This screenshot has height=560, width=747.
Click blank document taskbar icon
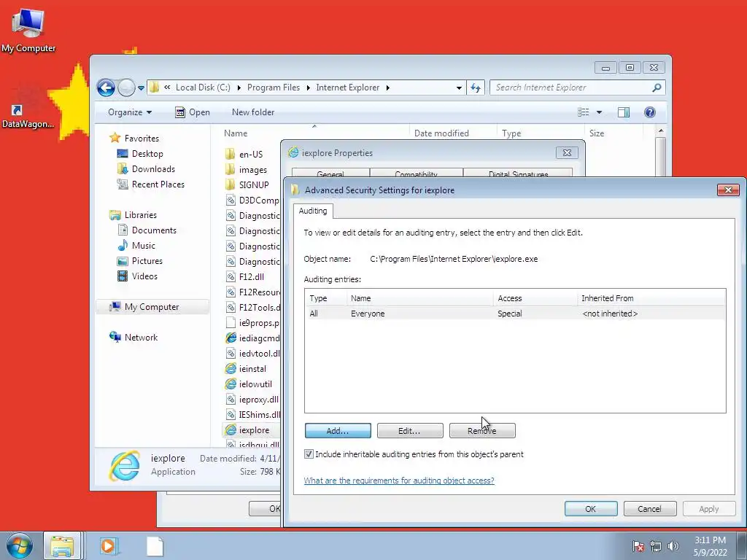coord(155,545)
